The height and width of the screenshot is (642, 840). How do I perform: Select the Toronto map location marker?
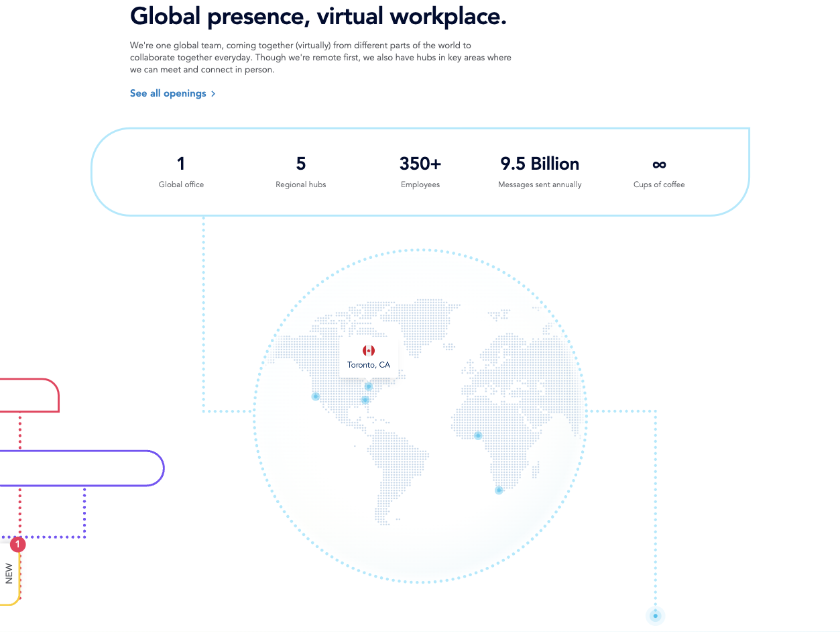point(369,386)
